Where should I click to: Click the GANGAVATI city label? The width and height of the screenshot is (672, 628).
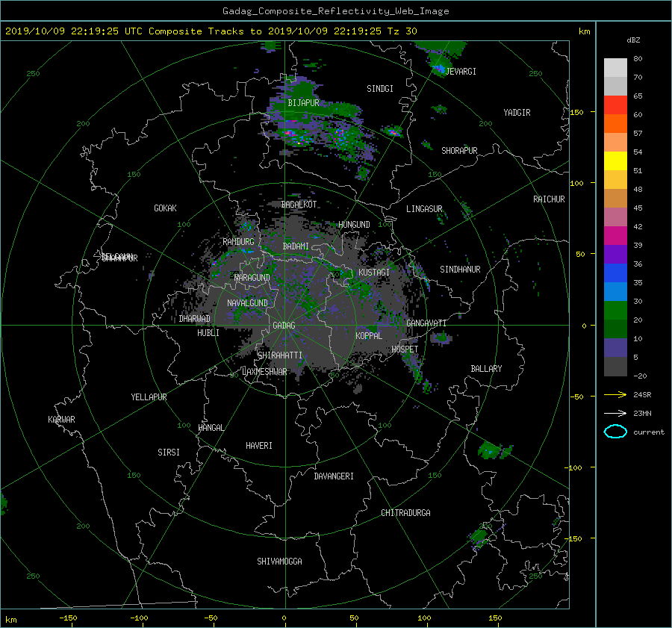click(x=426, y=323)
